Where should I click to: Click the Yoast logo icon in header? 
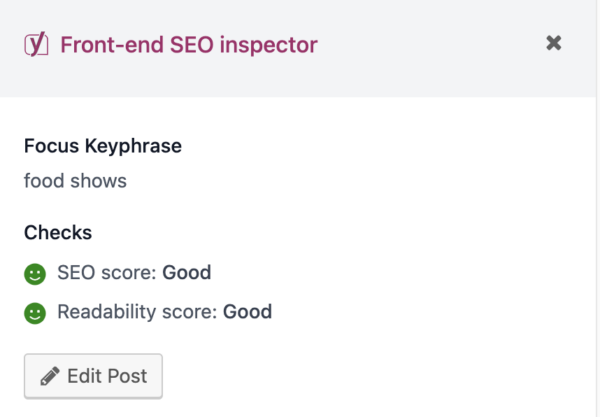(x=36, y=44)
